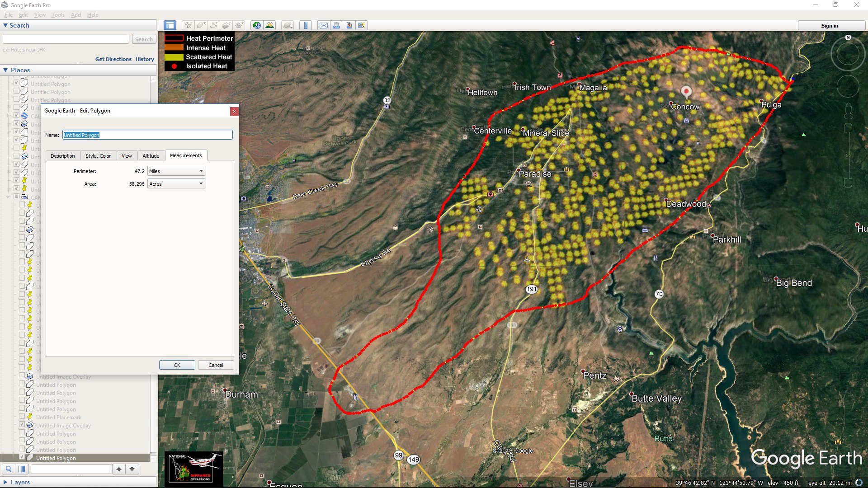
Task: Click the zoom slider on map navigation
Action: pyautogui.click(x=848, y=156)
